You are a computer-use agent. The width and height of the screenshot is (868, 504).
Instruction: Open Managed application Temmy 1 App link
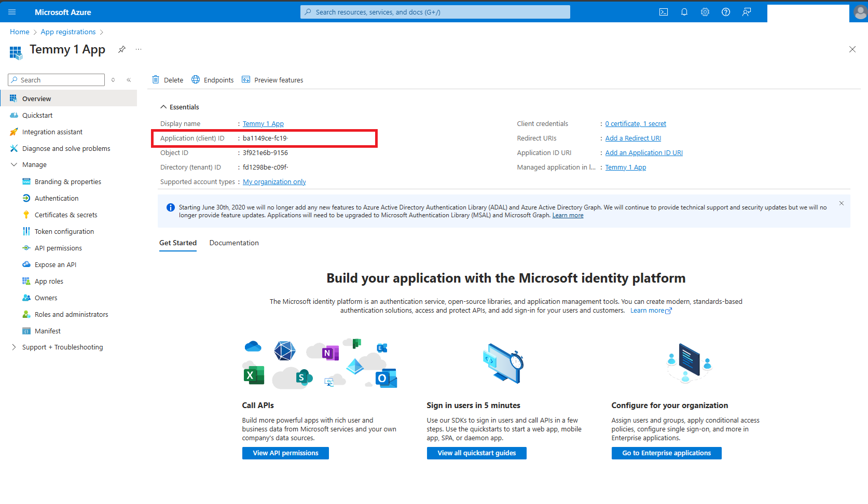(x=626, y=167)
